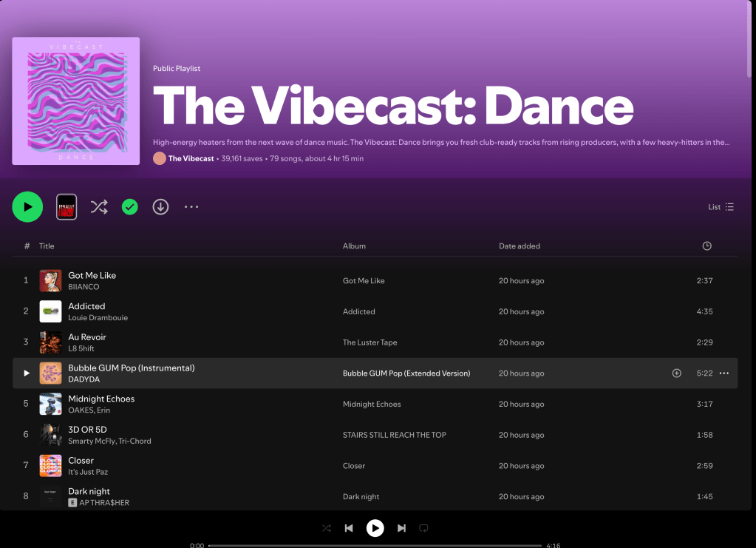Skip to previous track in player bar
Image resolution: width=756 pixels, height=548 pixels.
click(349, 528)
